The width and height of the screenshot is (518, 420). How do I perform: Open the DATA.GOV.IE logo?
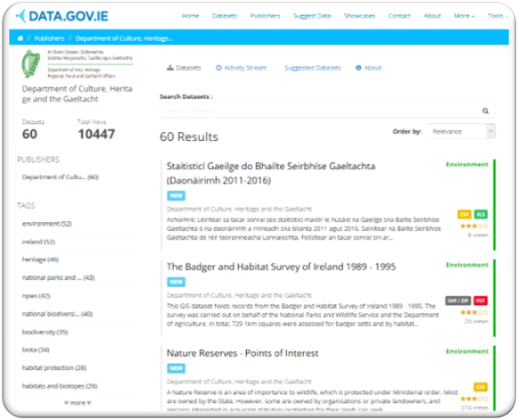62,16
